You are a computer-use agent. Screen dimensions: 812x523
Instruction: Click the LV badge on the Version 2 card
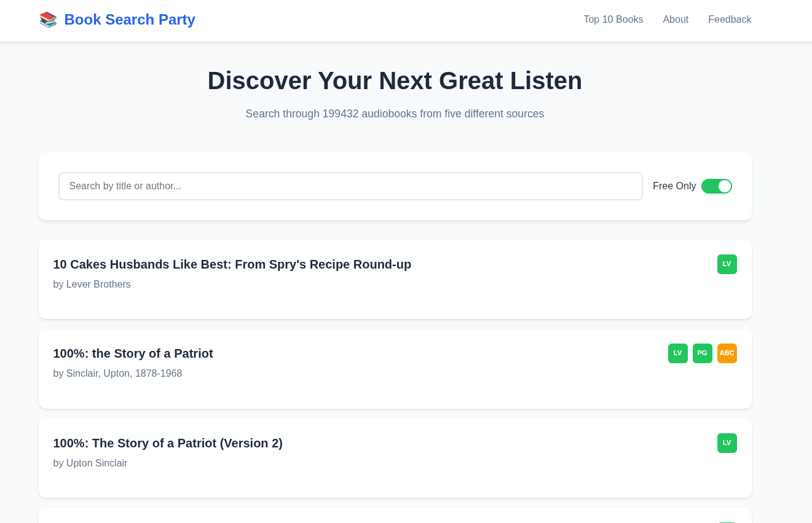[727, 442]
